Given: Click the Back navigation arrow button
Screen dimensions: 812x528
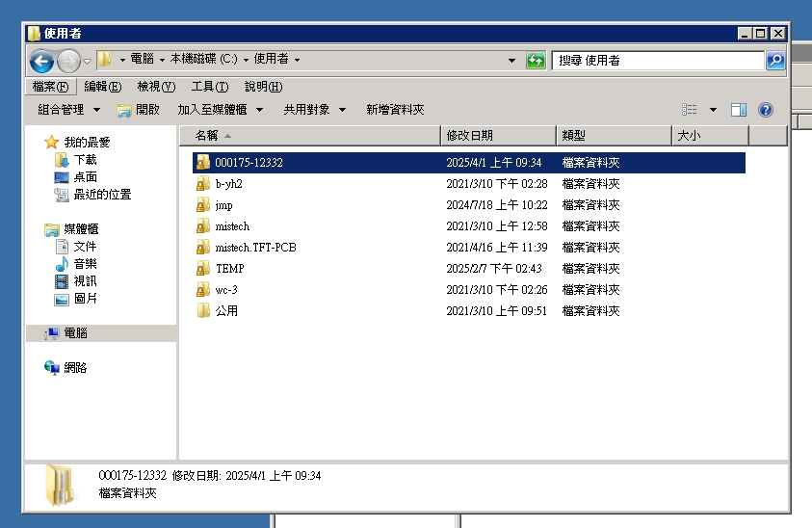Looking at the screenshot, I should pyautogui.click(x=41, y=61).
